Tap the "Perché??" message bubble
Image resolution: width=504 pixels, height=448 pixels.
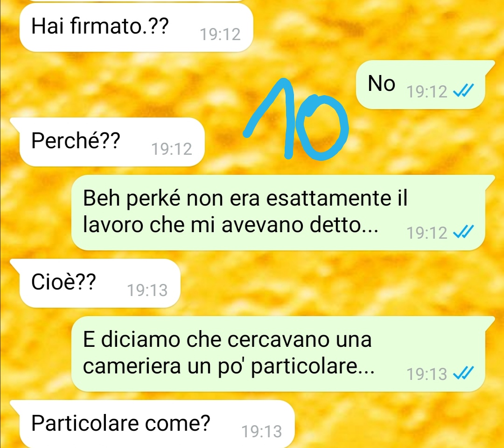click(112, 142)
